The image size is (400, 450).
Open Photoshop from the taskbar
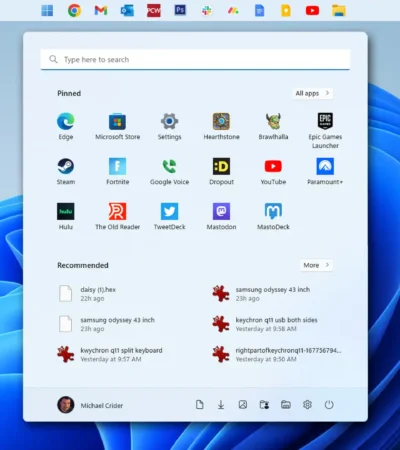pos(180,10)
